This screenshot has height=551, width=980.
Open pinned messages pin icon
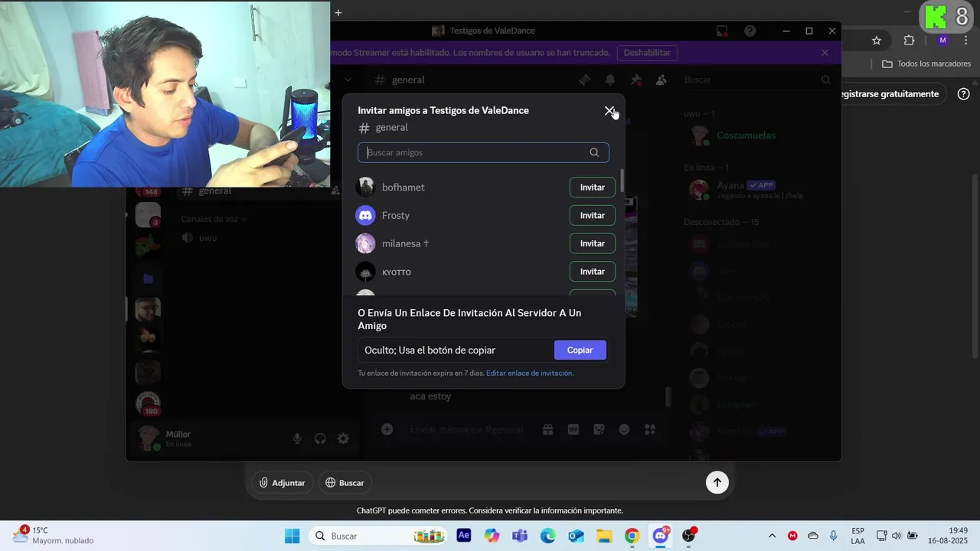click(x=635, y=80)
